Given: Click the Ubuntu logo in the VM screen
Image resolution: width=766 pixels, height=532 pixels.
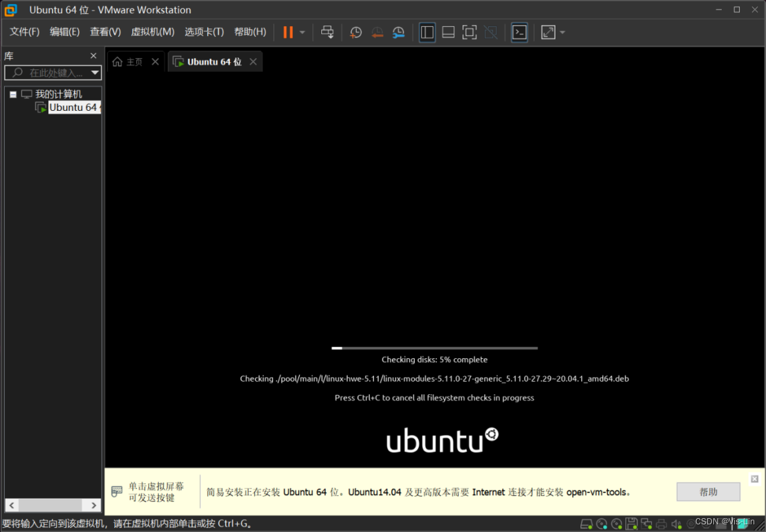Looking at the screenshot, I should (443, 440).
